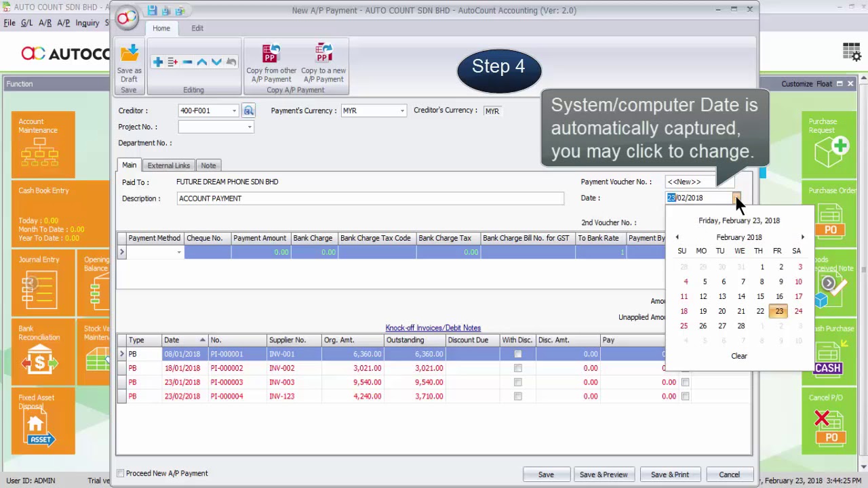The width and height of the screenshot is (868, 488).
Task: Sort by the Date column header
Action: 184,340
